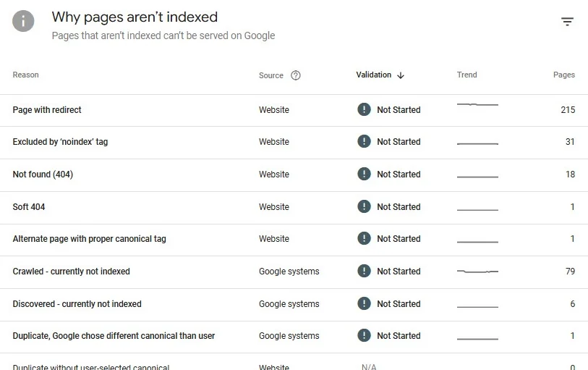Click trend sparkline for Crawled not indexed

(x=477, y=272)
